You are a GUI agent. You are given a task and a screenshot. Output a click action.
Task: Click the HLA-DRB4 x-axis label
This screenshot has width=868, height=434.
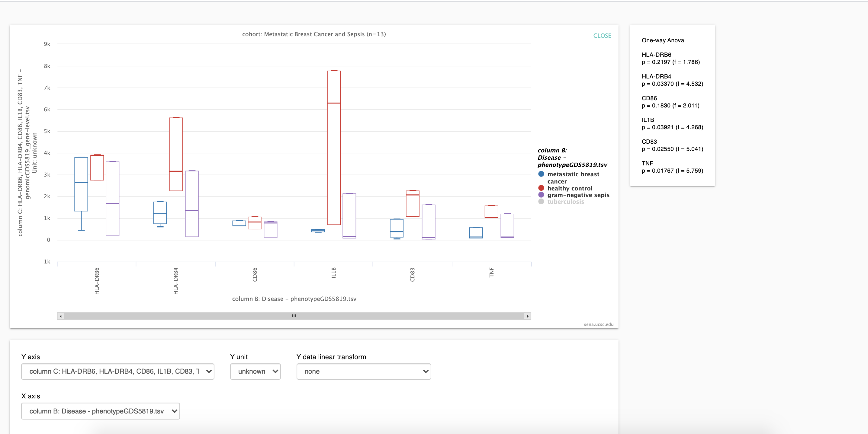coord(175,281)
